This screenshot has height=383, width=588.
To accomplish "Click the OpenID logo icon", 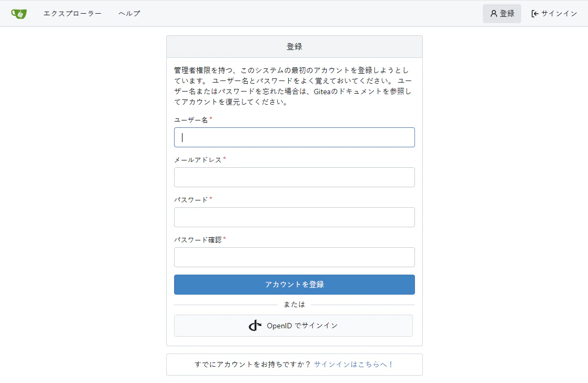I will 255,325.
